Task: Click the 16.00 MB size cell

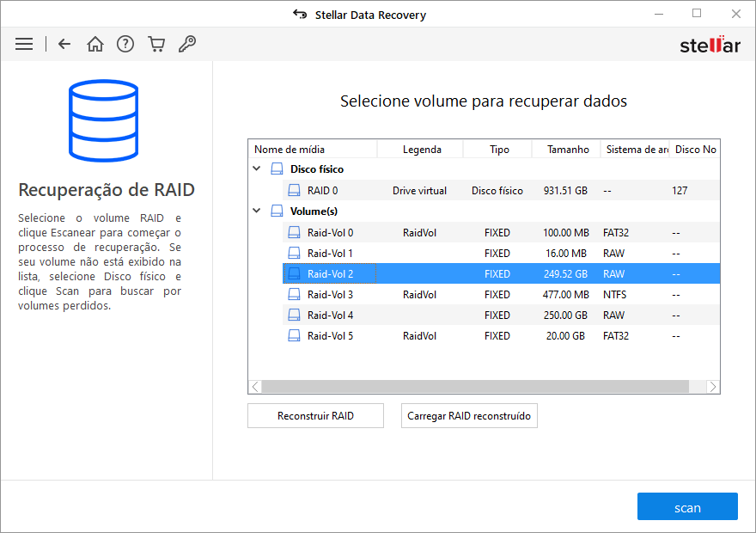Action: (x=566, y=254)
